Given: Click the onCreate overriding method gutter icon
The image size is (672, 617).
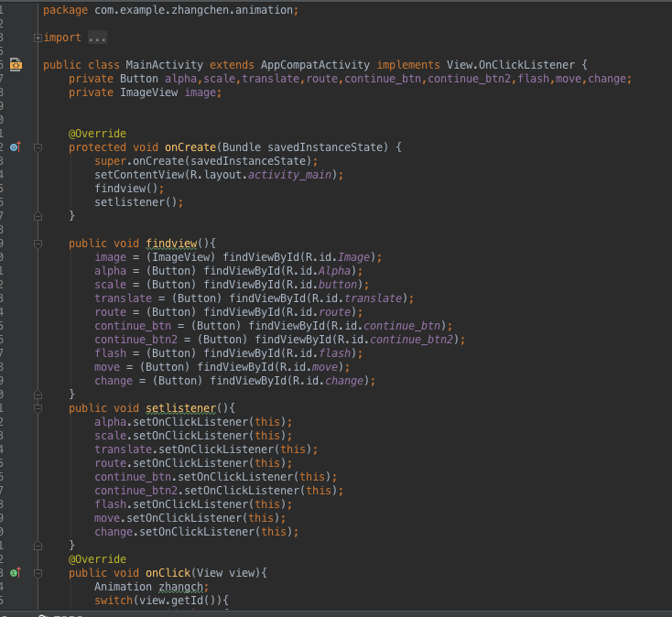Looking at the screenshot, I should tap(16, 146).
